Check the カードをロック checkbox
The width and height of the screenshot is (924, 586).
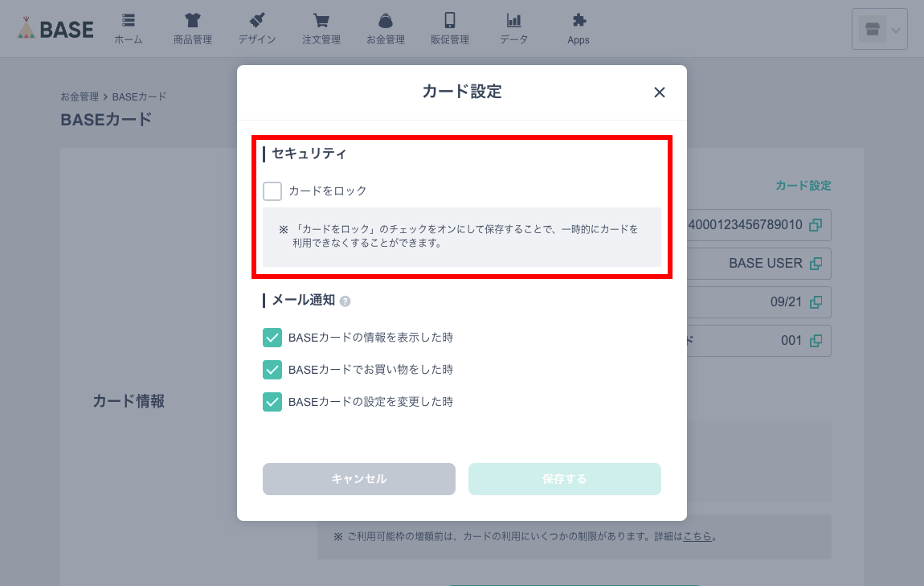[x=272, y=191]
